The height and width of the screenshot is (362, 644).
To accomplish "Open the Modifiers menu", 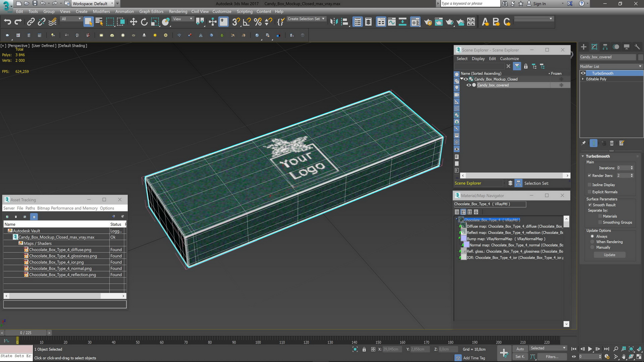I will (101, 11).
